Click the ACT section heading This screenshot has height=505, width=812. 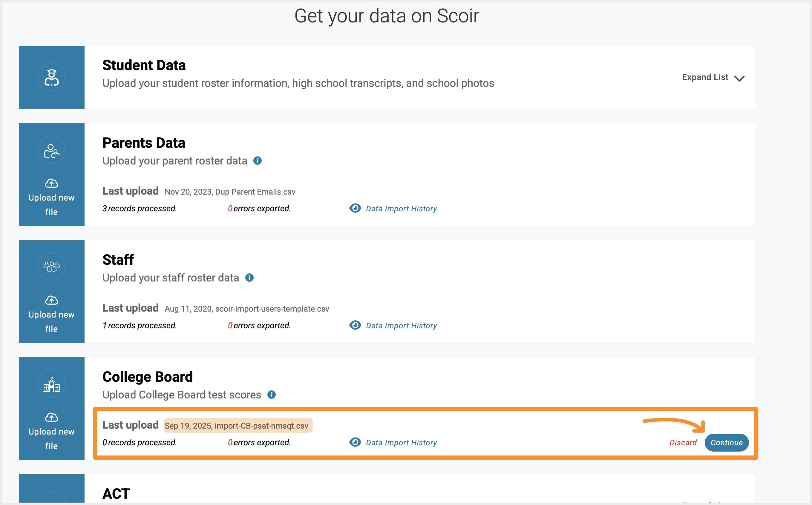coord(116,493)
